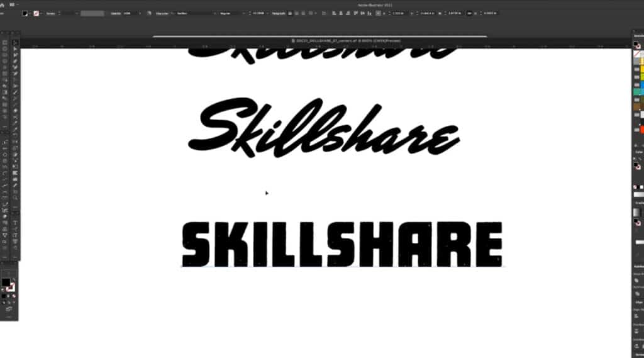This screenshot has width=644, height=358.
Task: Set paragraph to align left
Action: (290, 14)
